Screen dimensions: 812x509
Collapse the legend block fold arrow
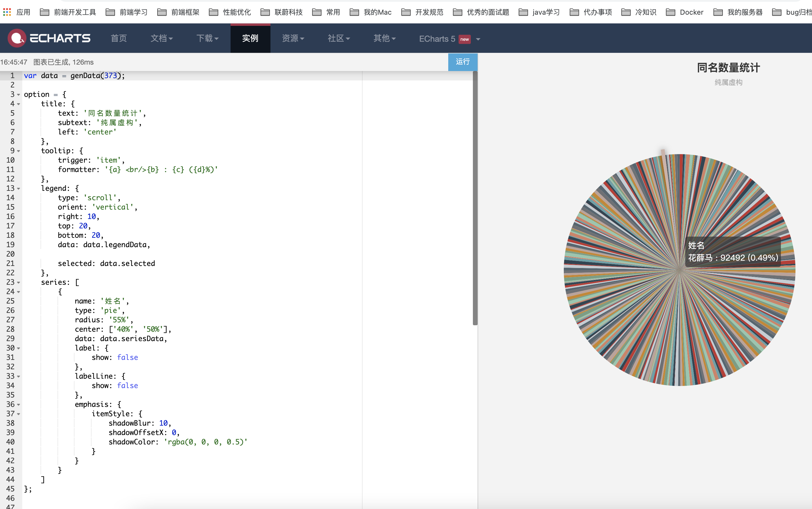coord(18,188)
